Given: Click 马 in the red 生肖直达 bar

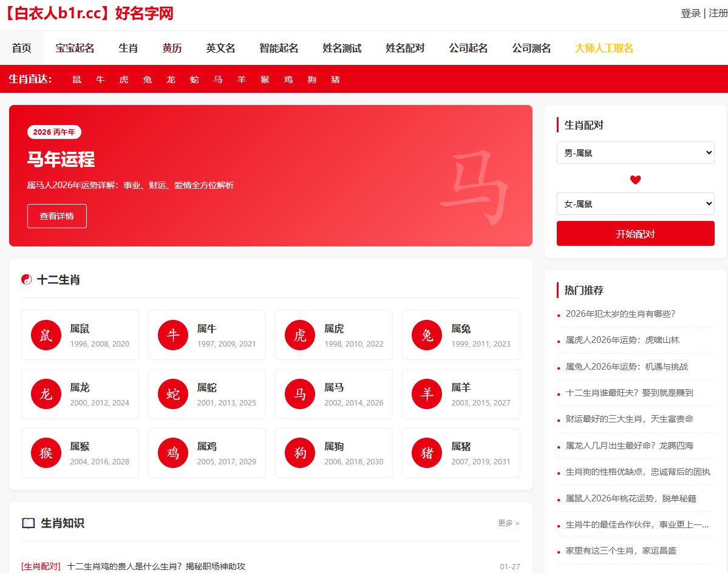Looking at the screenshot, I should point(218,80).
